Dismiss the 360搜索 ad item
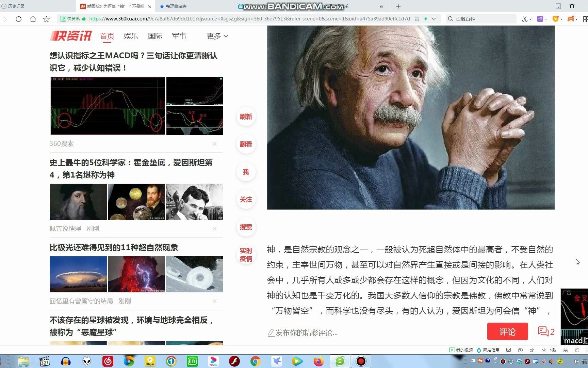Screen dimensions: 588x368 (x=214, y=144)
